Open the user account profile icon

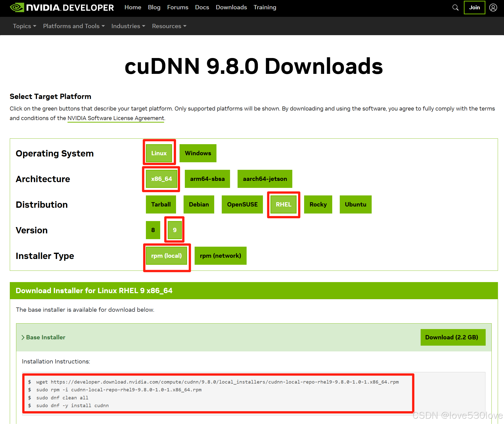pyautogui.click(x=493, y=8)
